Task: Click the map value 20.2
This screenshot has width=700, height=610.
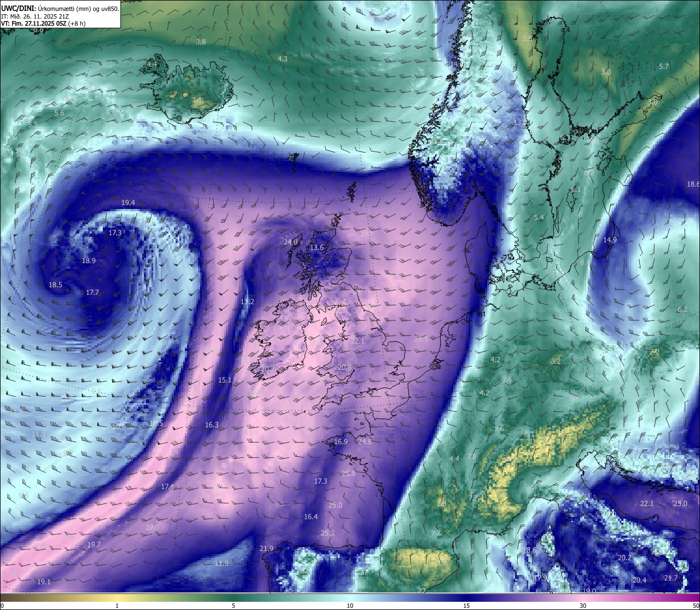Action: [x=625, y=557]
